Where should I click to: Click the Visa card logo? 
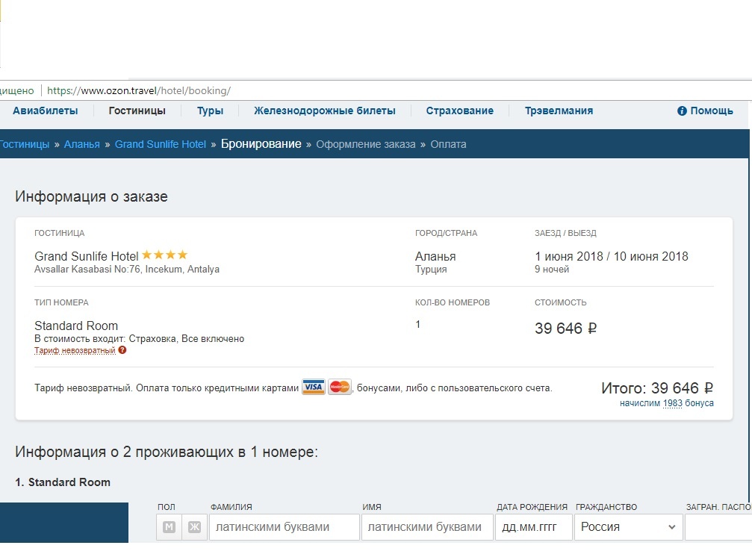point(313,387)
